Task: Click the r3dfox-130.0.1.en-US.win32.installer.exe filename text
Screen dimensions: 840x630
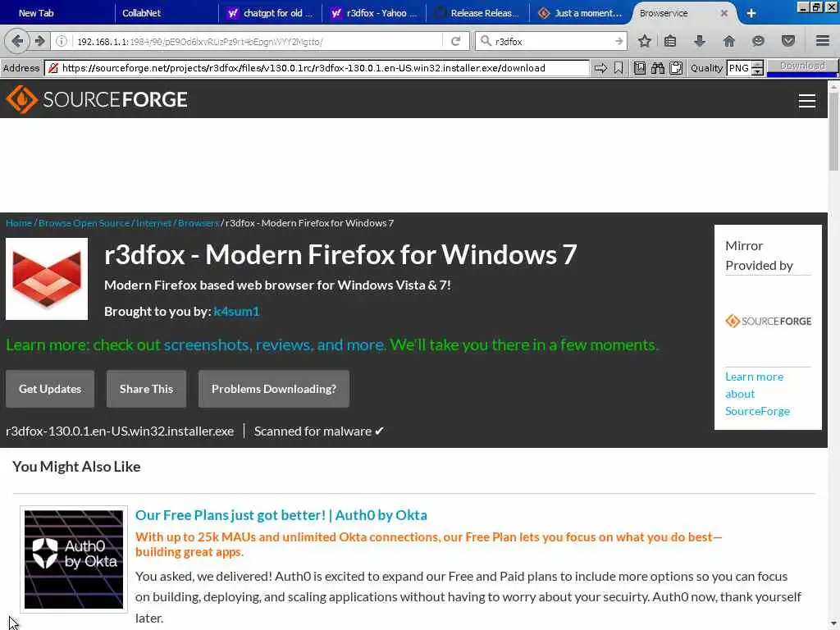Action: (120, 431)
